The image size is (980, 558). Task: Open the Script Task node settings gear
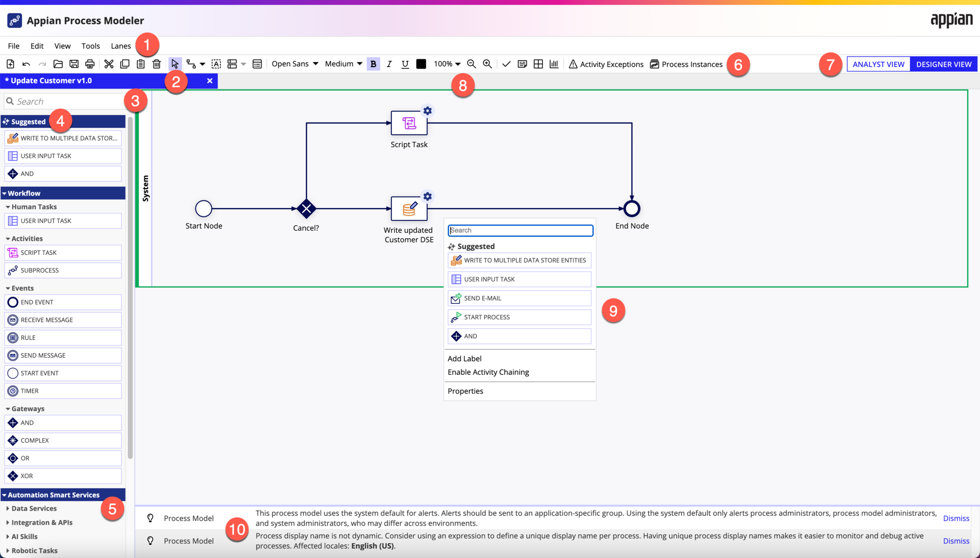(427, 111)
